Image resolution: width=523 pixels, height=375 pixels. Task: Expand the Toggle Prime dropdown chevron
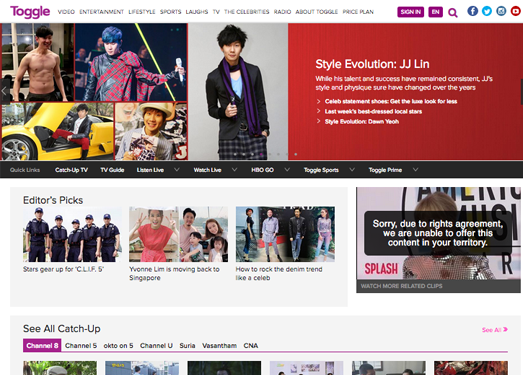[415, 169]
